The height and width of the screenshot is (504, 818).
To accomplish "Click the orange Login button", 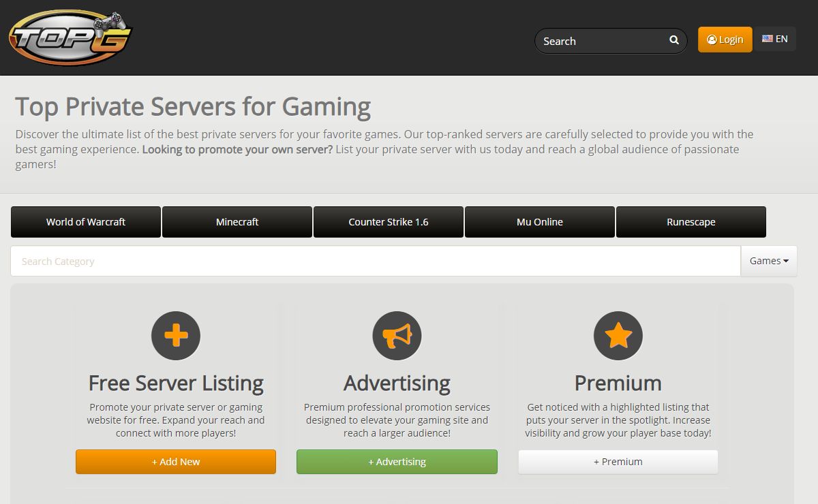I will (x=725, y=40).
